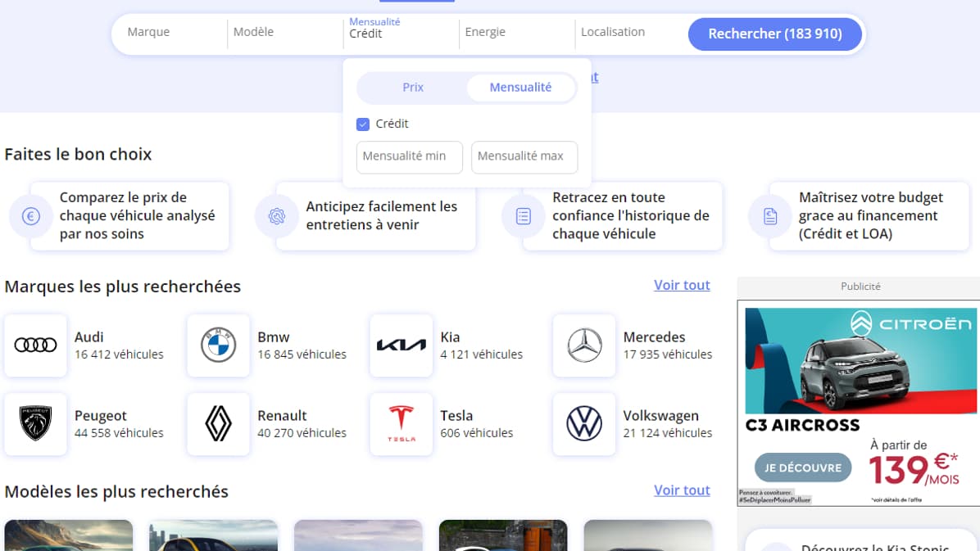Click the Peugeot lion logo
Screen dimensions: 980x551
pos(35,424)
